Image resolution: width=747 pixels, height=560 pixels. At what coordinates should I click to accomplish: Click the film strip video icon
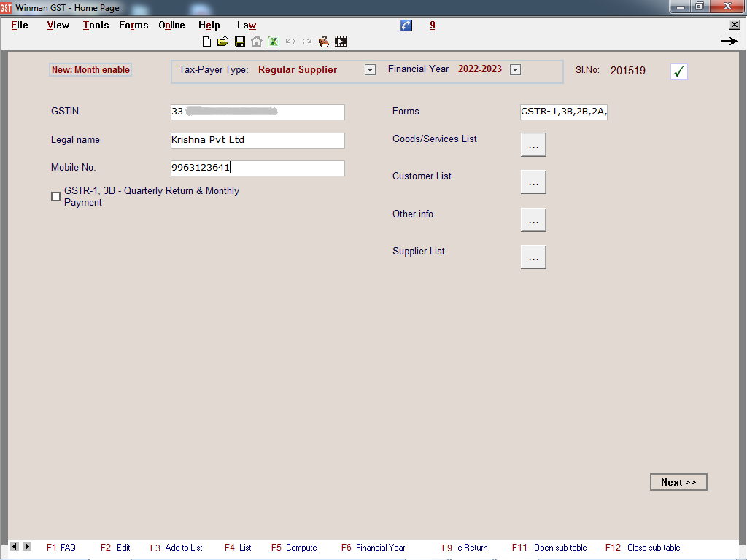tap(341, 42)
